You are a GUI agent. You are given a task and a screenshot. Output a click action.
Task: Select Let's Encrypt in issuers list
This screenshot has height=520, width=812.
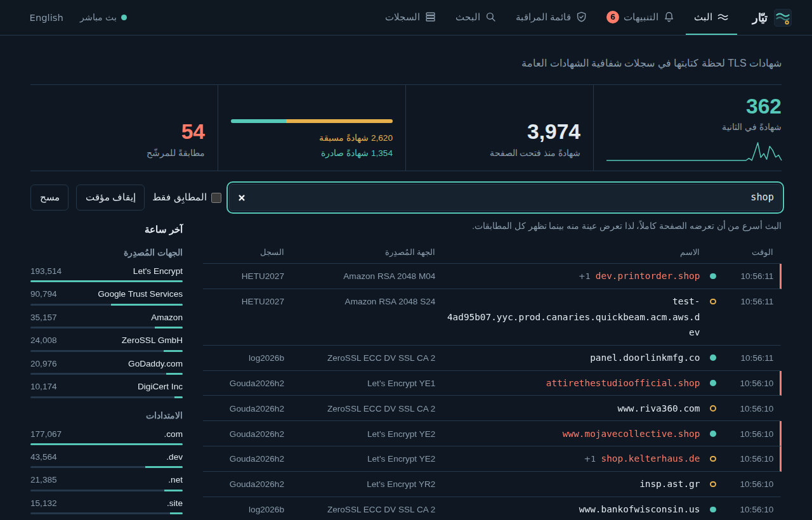coord(107,273)
